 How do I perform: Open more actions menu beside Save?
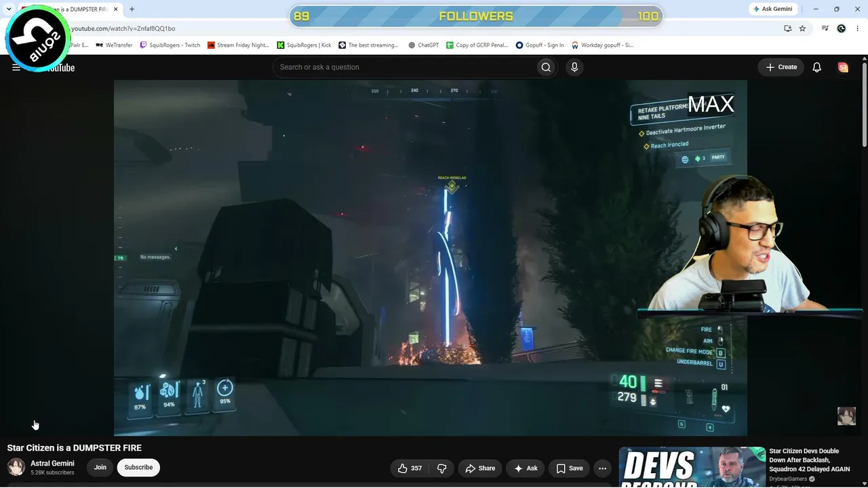602,468
